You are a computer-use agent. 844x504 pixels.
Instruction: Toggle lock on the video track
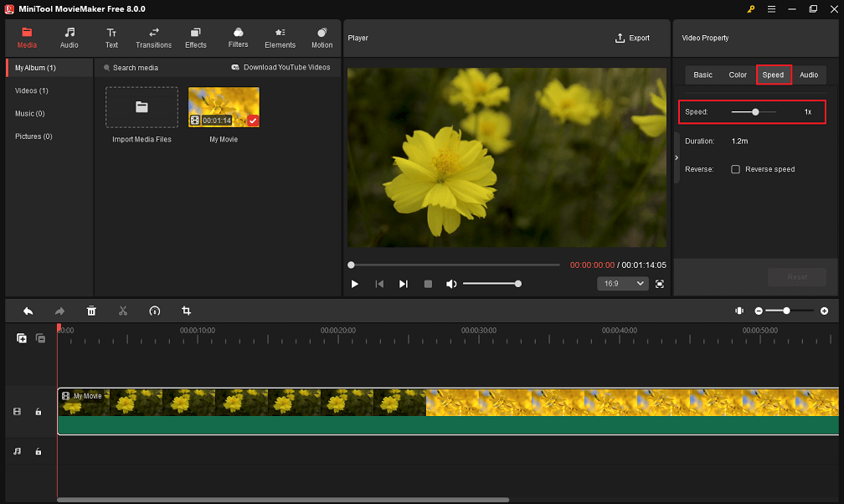[x=39, y=412]
